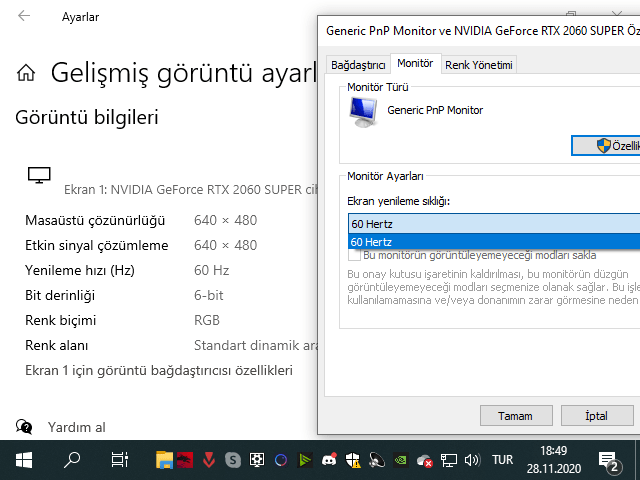The width and height of the screenshot is (640, 480).
Task: Open the Skype tray icon
Action: [233, 460]
